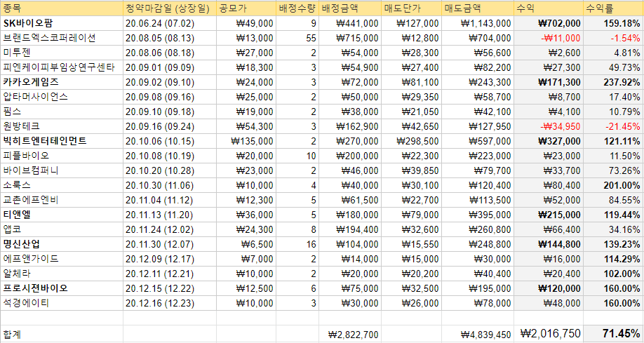The height and width of the screenshot is (343, 644).
Task: Select the overall 71.45% return cell
Action: click(613, 334)
